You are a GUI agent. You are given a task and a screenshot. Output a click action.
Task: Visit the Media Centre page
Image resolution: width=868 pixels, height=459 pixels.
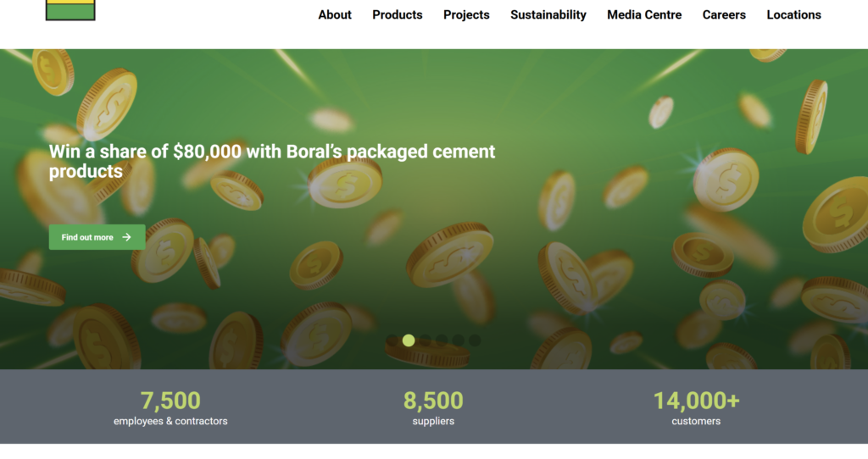[644, 15]
